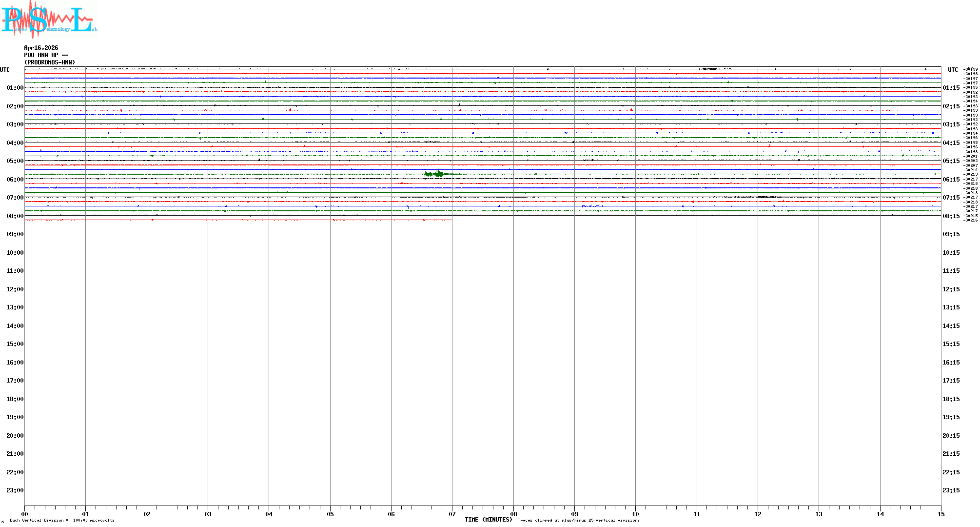This screenshot has width=980, height=527.
Task: Click the 20:00 hour label on left
Action: [15, 436]
